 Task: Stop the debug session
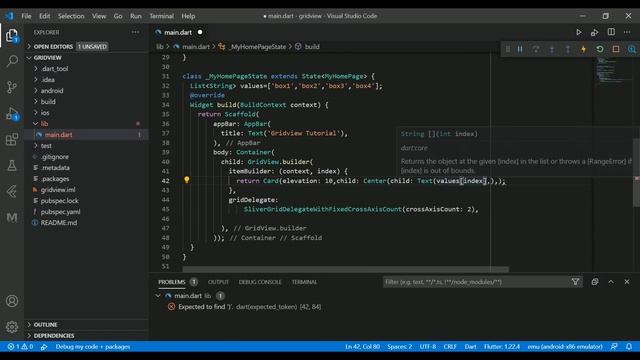616,49
